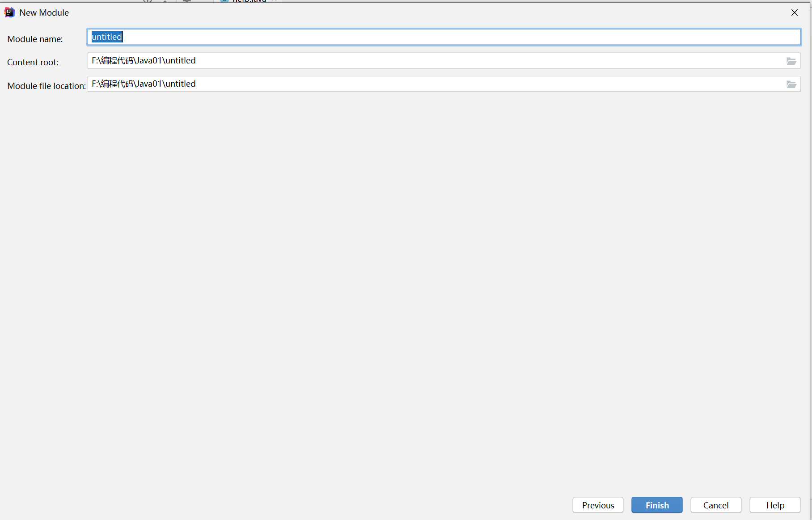The height and width of the screenshot is (520, 812).
Task: Click the 'Module file location:' label
Action: coord(47,86)
